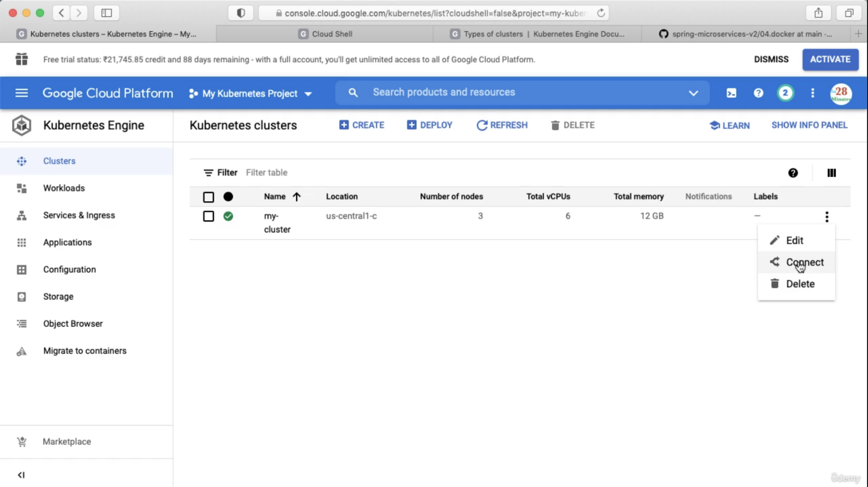Screen dimensions: 868x487
Task: View notifications badge showing 2
Action: tap(785, 93)
